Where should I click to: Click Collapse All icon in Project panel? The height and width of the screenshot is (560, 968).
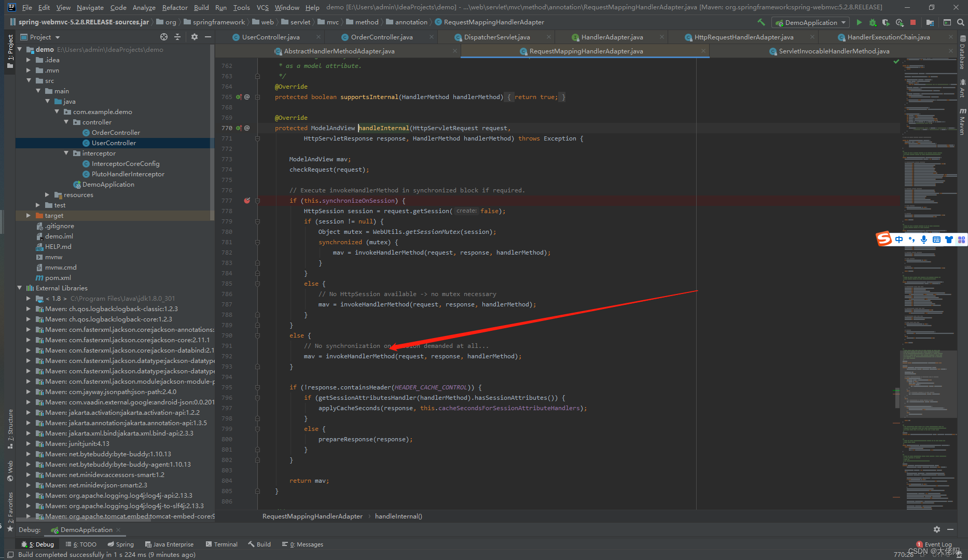pos(177,37)
